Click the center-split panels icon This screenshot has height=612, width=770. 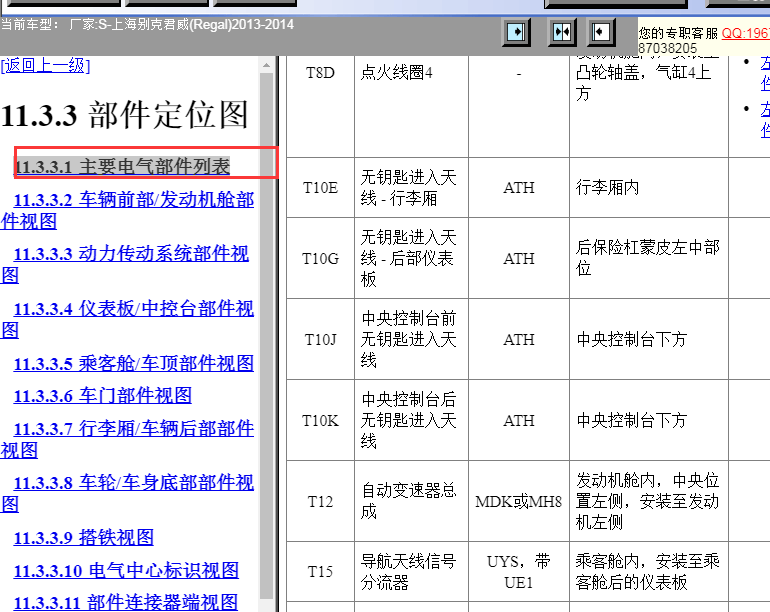coord(562,33)
